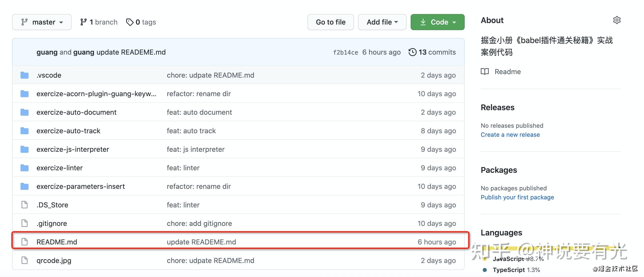The width and height of the screenshot is (644, 277).
Task: Open the exercize-parameters-insert folder
Action: pyautogui.click(x=81, y=186)
